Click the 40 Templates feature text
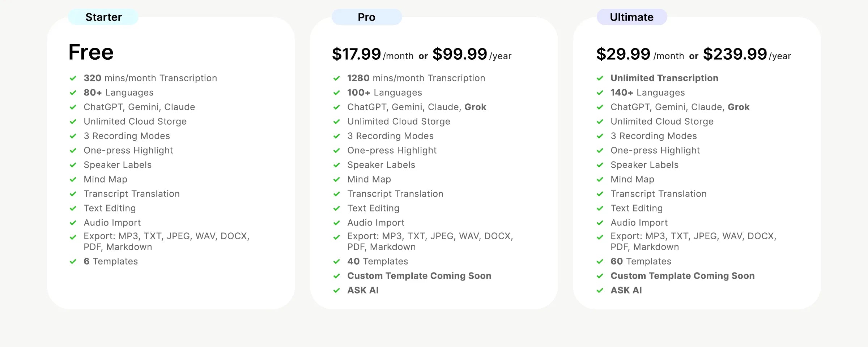Viewport: 868px width, 347px height. pos(378,261)
